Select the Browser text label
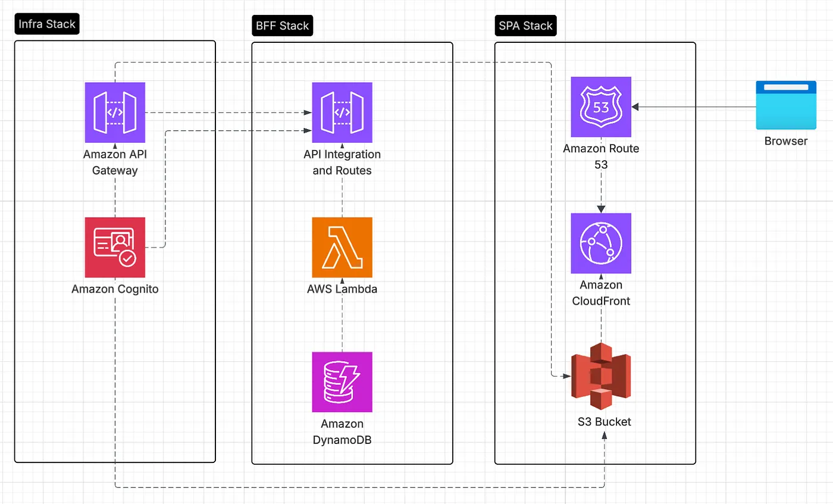Image resolution: width=833 pixels, height=504 pixels. [x=785, y=141]
